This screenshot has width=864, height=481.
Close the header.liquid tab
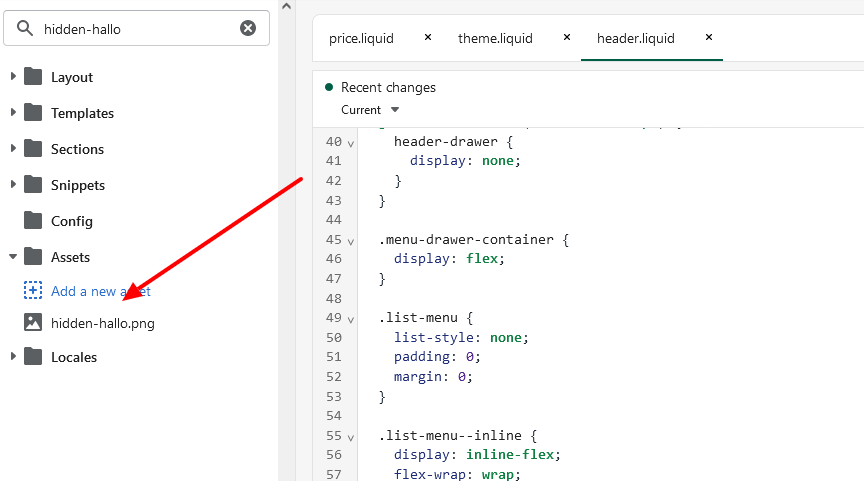pyautogui.click(x=709, y=37)
